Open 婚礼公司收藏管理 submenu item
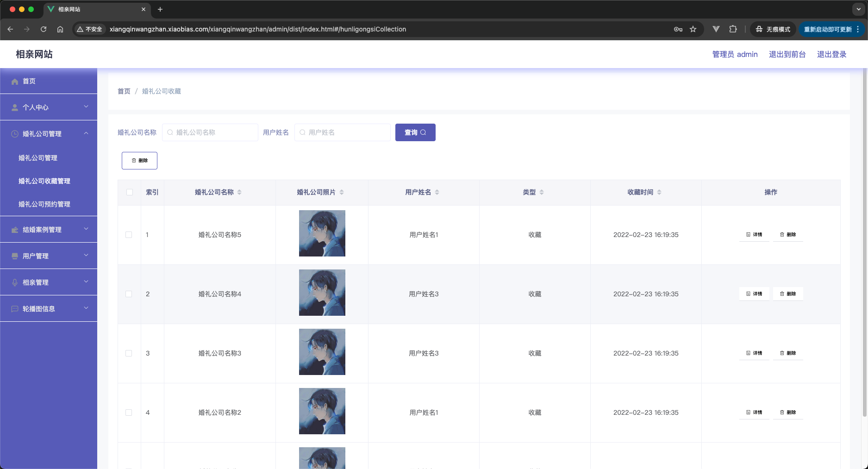The width and height of the screenshot is (868, 469). (49, 181)
